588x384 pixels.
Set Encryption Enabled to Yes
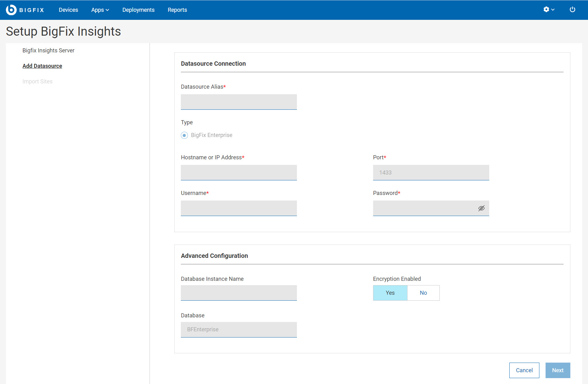click(390, 293)
